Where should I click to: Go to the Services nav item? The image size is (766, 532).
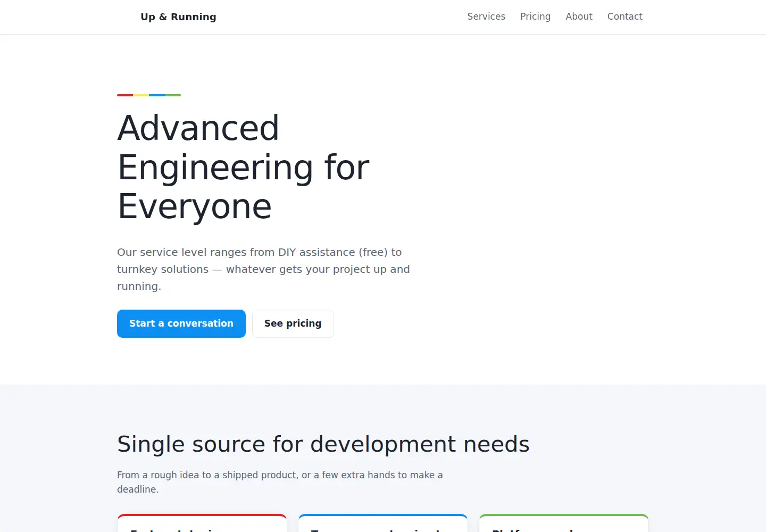coord(486,16)
